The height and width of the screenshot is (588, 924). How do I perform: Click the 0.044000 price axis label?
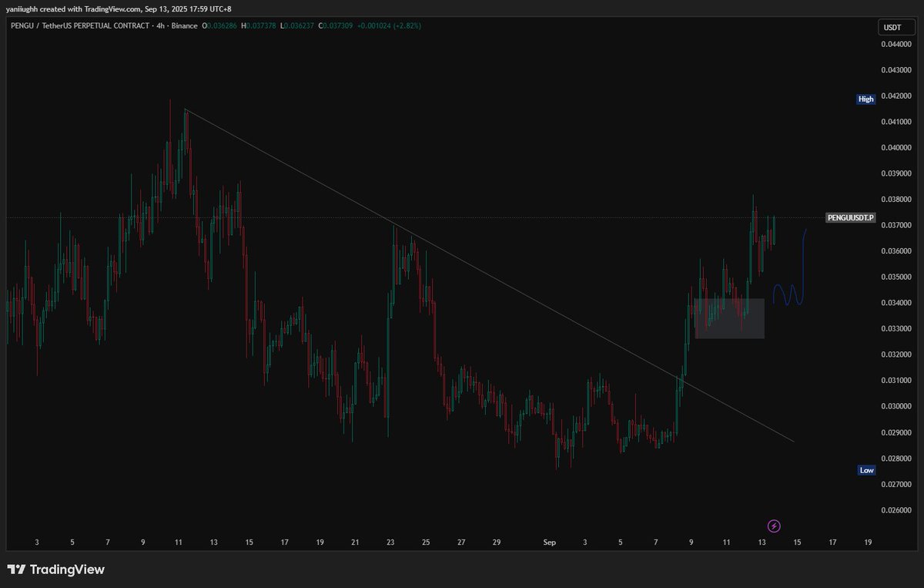point(896,45)
